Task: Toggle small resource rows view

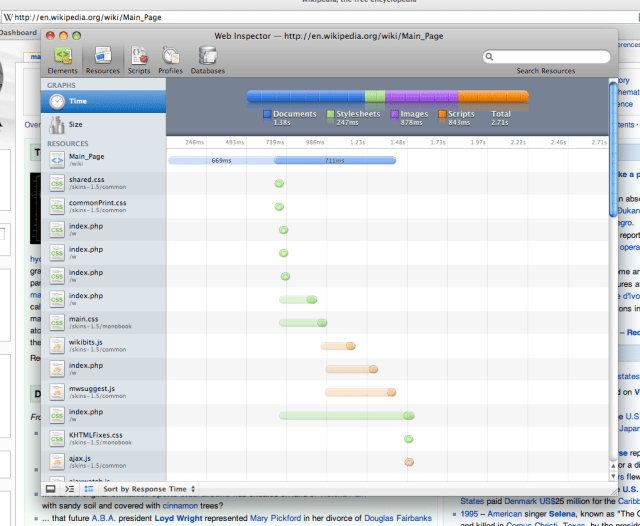Action: (x=89, y=489)
